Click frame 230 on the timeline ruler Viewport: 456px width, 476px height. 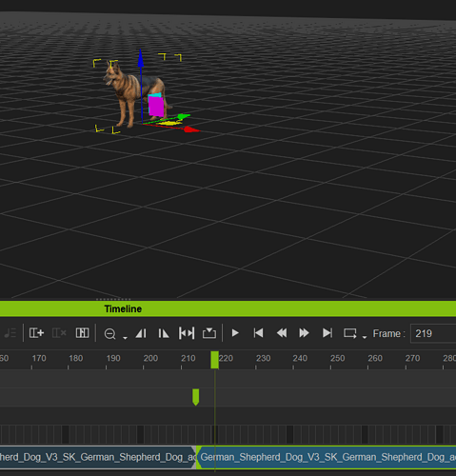point(264,359)
